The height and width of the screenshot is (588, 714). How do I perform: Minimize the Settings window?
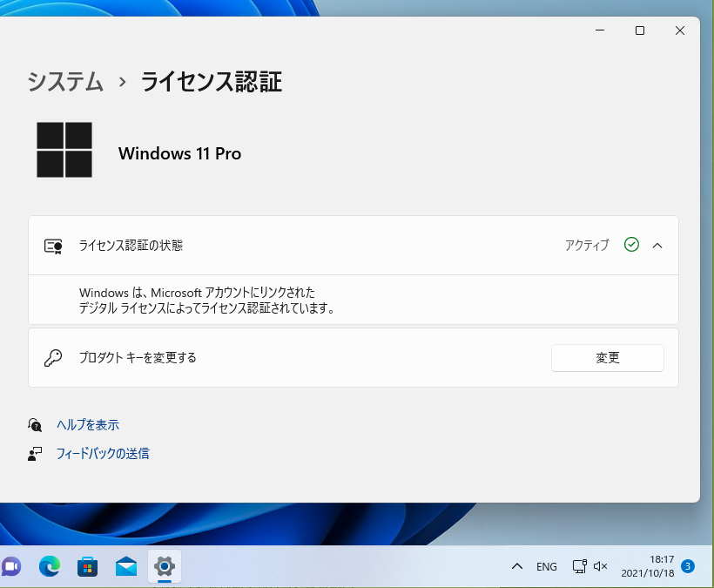click(x=600, y=30)
